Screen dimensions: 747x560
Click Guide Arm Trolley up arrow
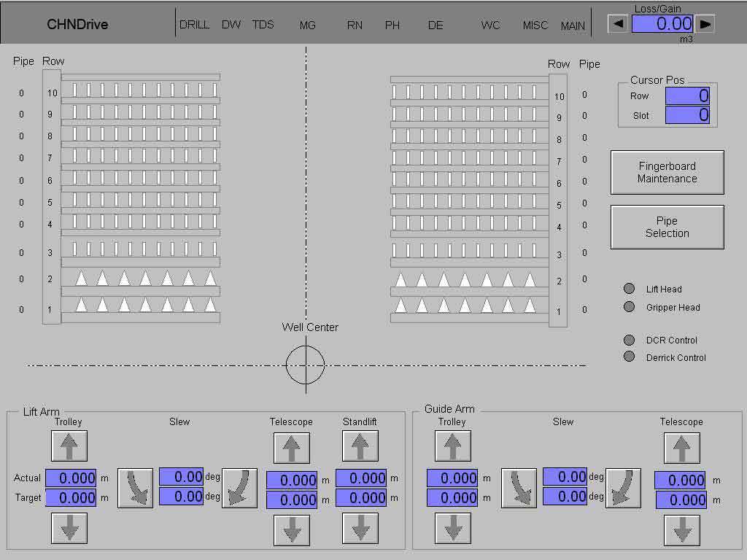click(x=453, y=446)
